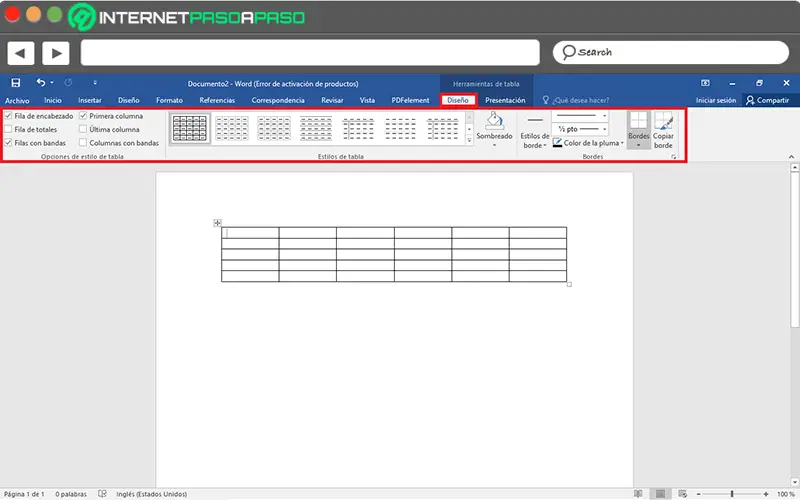
Task: Switch to Read Mode view icon
Action: pos(638,494)
